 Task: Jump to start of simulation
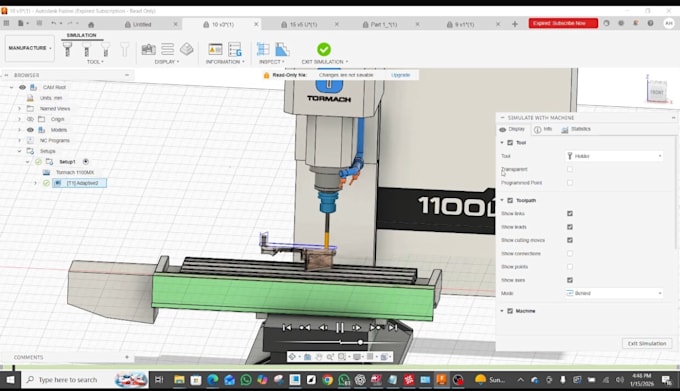287,328
